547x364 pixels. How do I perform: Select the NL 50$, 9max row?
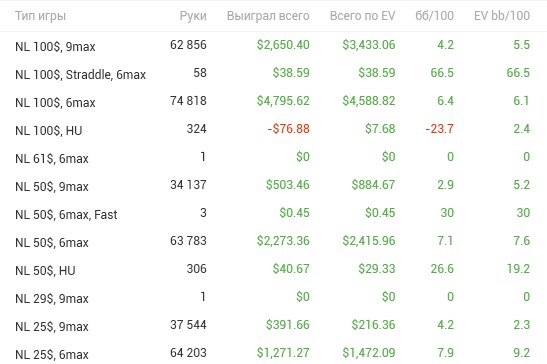(274, 185)
